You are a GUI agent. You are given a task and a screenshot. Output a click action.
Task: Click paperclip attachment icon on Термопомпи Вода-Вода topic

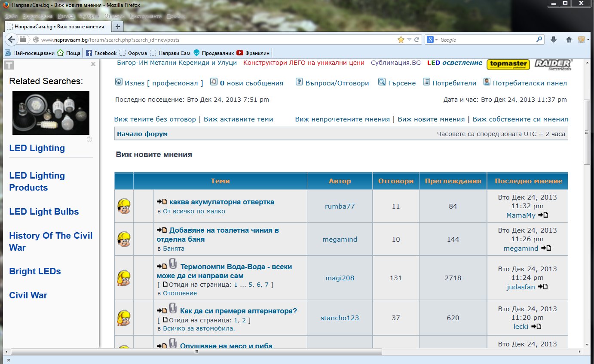(173, 264)
